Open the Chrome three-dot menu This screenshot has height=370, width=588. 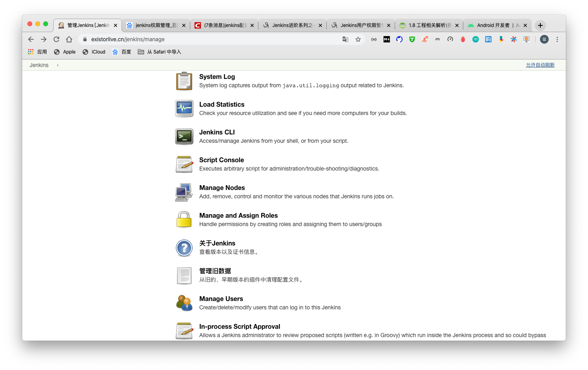pyautogui.click(x=557, y=39)
